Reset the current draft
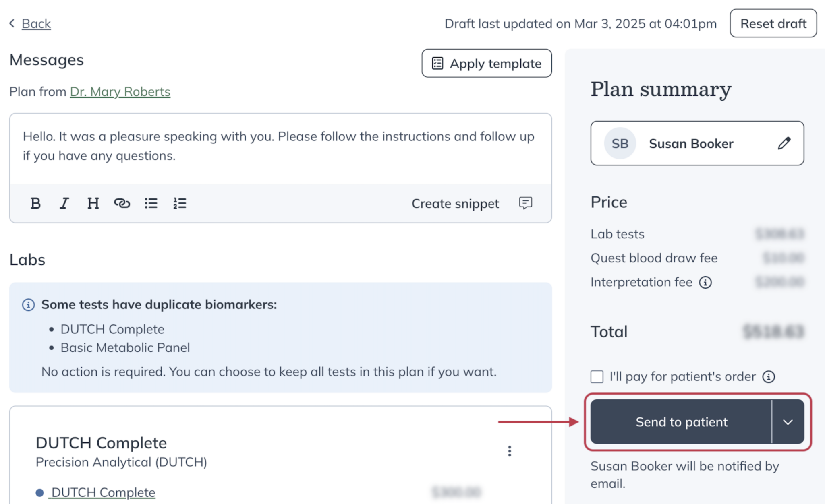 click(773, 23)
